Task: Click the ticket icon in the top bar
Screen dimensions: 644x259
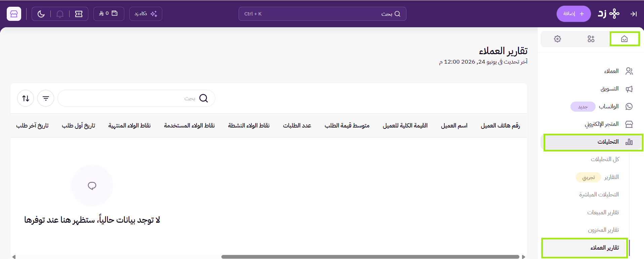Action: [x=79, y=14]
